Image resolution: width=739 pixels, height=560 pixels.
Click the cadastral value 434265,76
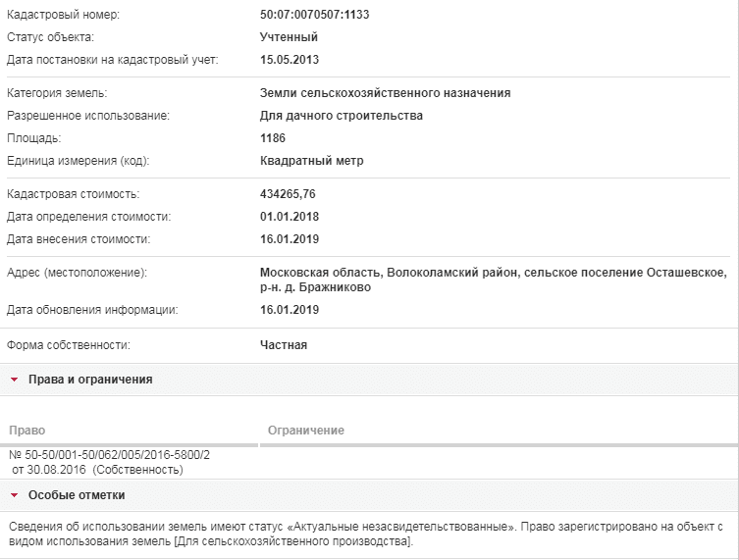tap(288, 194)
